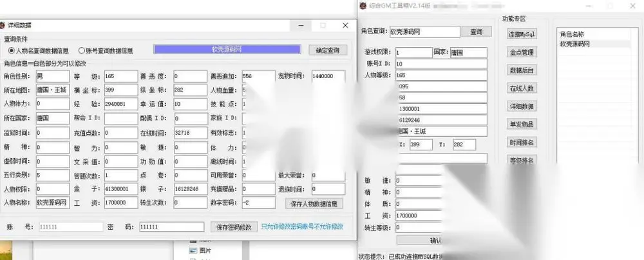Click the 角色查询 input field
Viewport: 644px width, 260px height.
tap(424, 32)
